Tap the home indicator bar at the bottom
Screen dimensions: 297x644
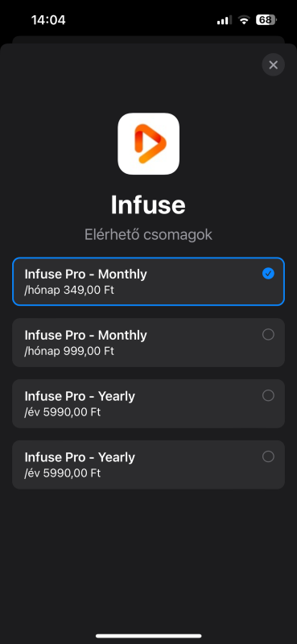[148, 636]
